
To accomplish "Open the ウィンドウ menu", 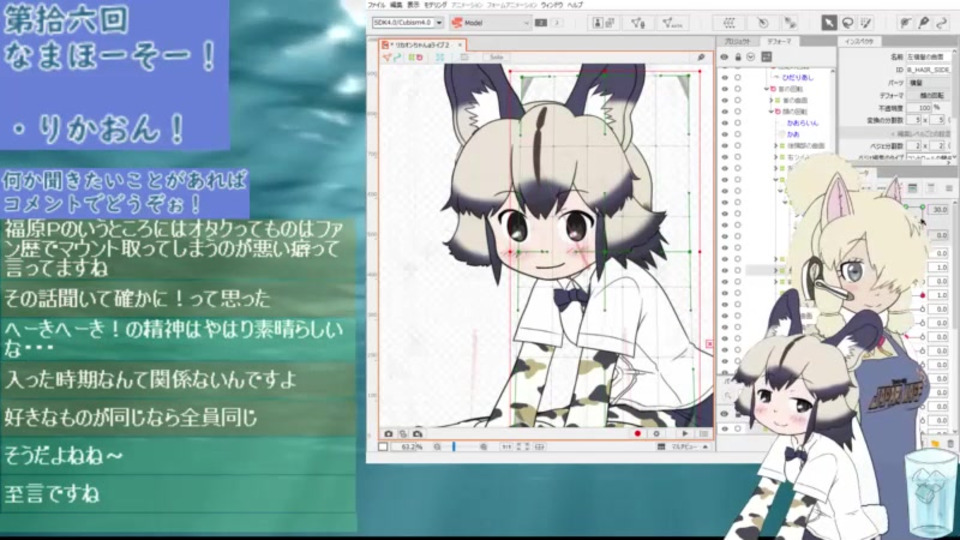I will pos(552,5).
